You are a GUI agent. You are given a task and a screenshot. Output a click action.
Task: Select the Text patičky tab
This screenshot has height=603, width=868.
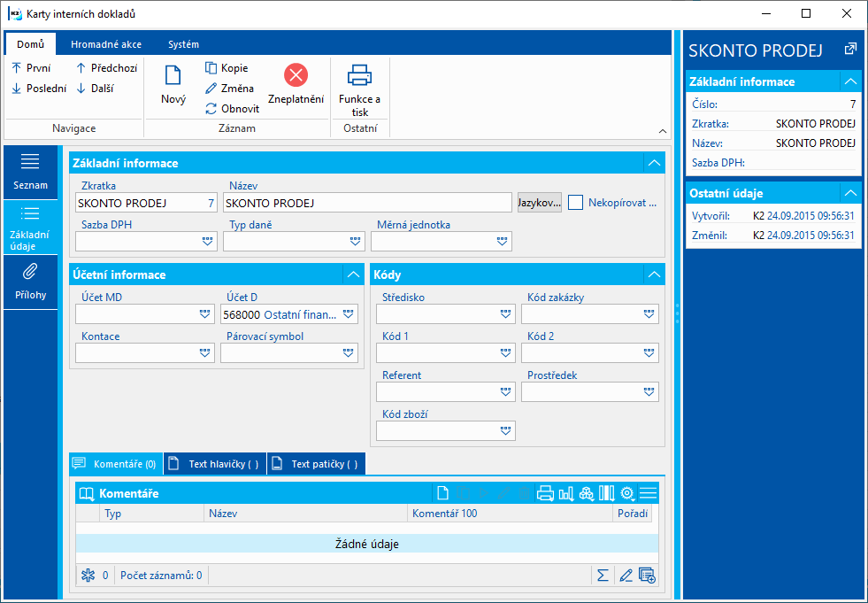click(317, 464)
